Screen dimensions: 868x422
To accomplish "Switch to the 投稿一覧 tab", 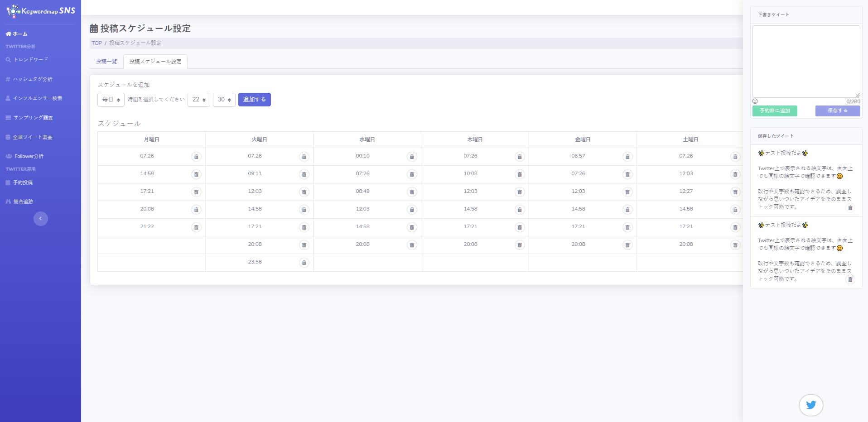I will click(106, 62).
